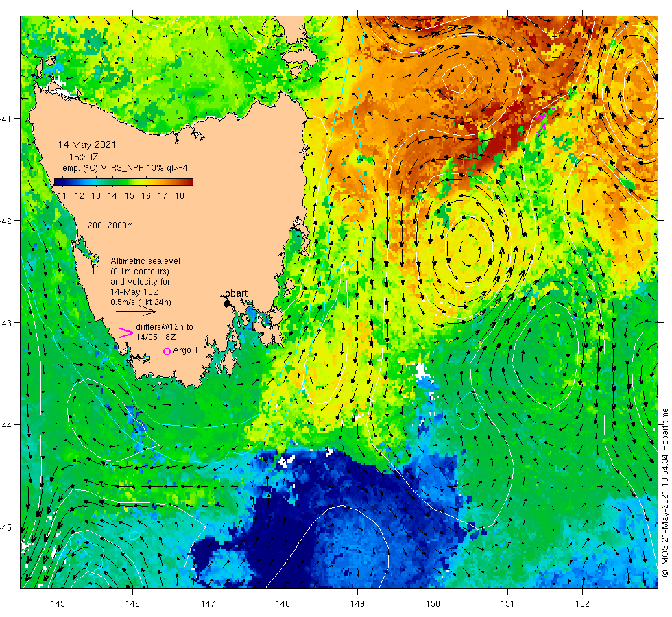Click latitude axis label -43
Screen dimensions: 672x617
(5, 323)
